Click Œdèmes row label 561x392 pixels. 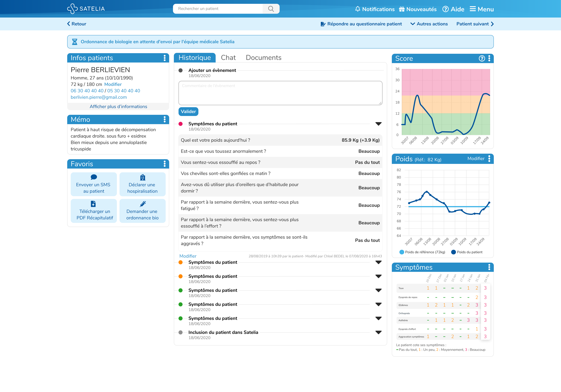click(x=403, y=305)
